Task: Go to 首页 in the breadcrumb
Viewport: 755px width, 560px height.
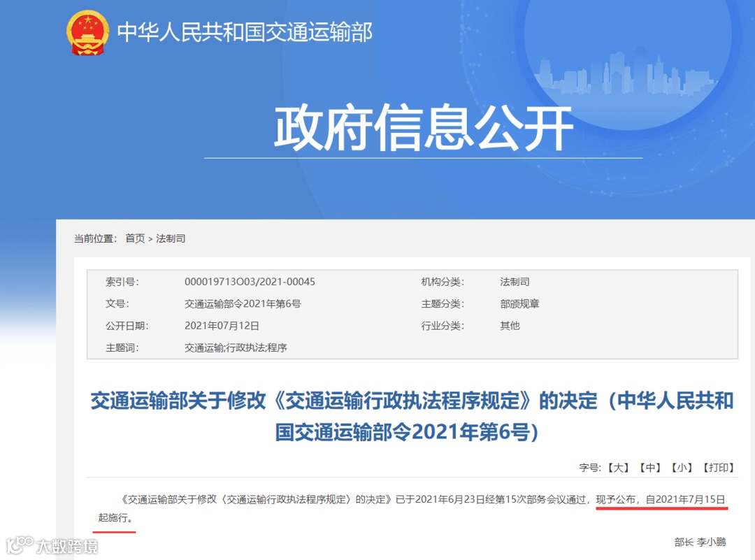Action: coord(135,238)
